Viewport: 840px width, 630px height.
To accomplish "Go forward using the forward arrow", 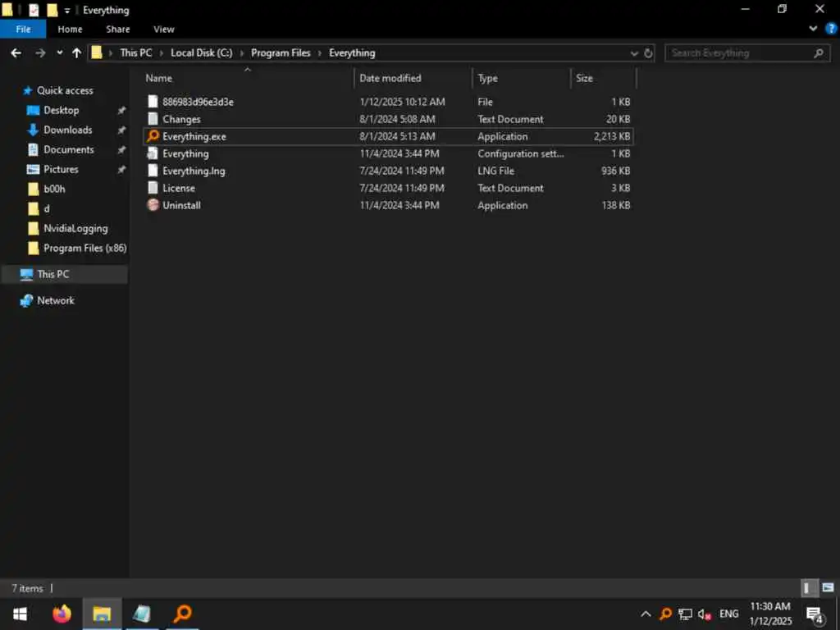I will pos(40,52).
